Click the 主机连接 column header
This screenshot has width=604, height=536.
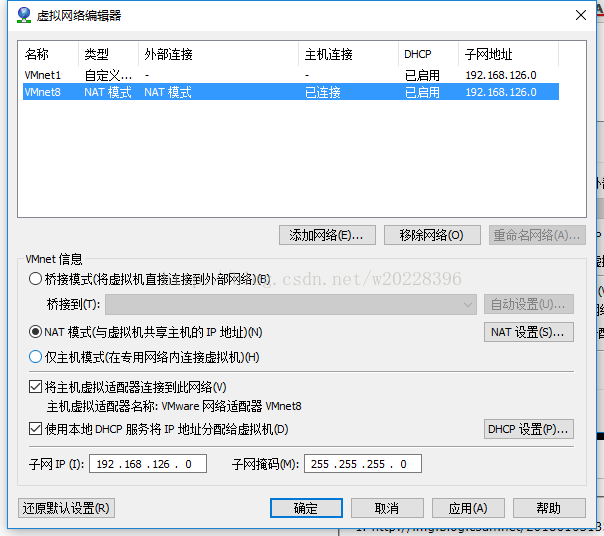[349, 54]
